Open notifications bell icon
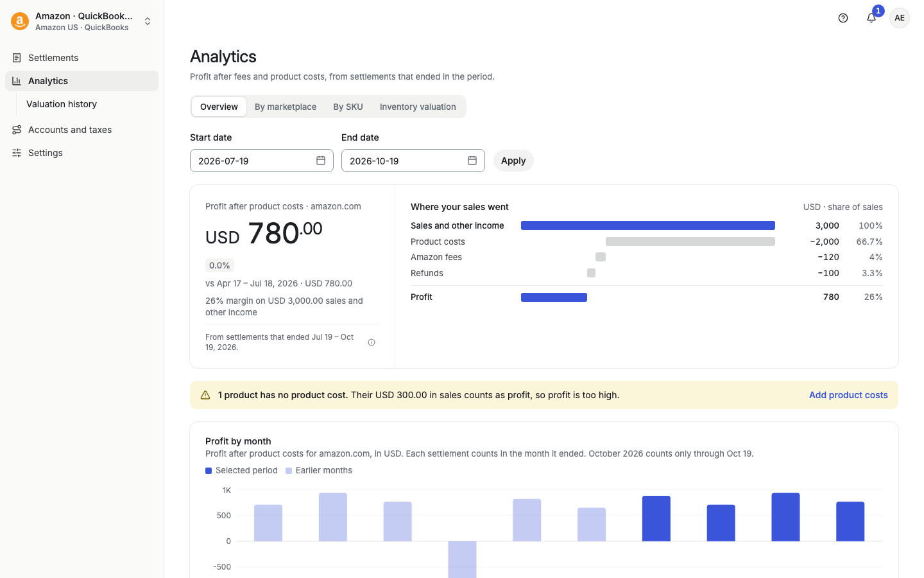 tap(871, 18)
